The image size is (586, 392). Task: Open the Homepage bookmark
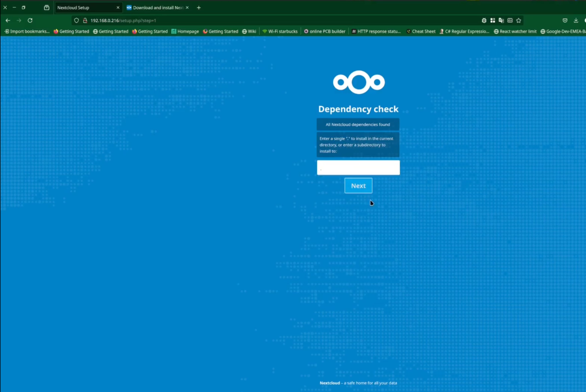185,31
